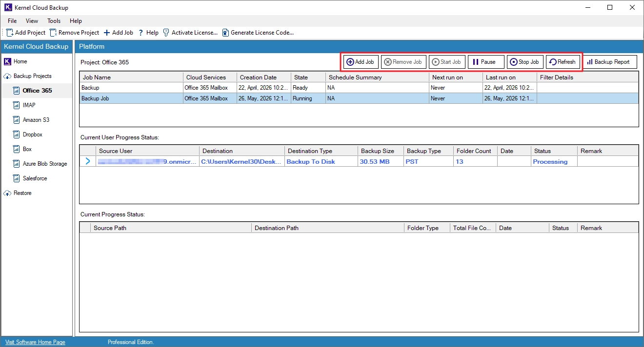Click the Backup Report chart icon

[x=590, y=62]
